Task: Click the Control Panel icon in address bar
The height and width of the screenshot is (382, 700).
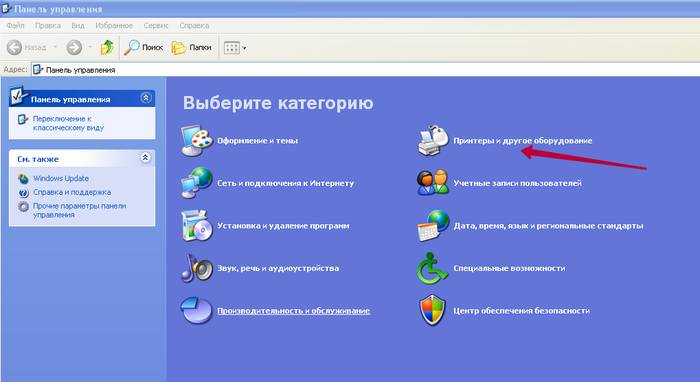Action: click(x=38, y=70)
